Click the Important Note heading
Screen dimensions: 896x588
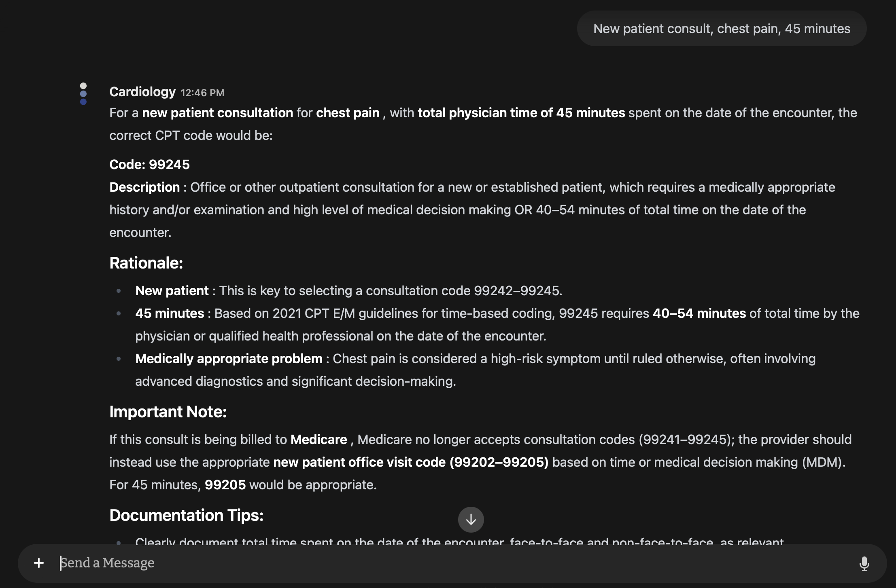[168, 412]
